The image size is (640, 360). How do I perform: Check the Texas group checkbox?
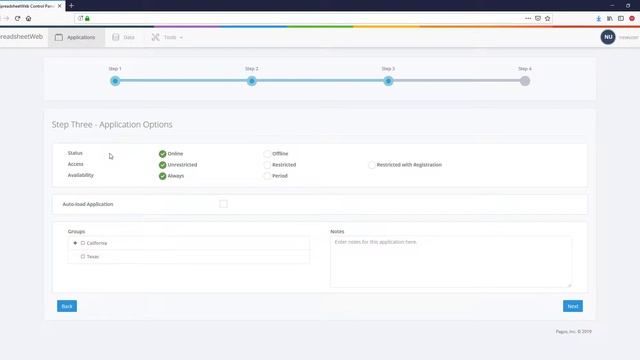click(x=83, y=256)
